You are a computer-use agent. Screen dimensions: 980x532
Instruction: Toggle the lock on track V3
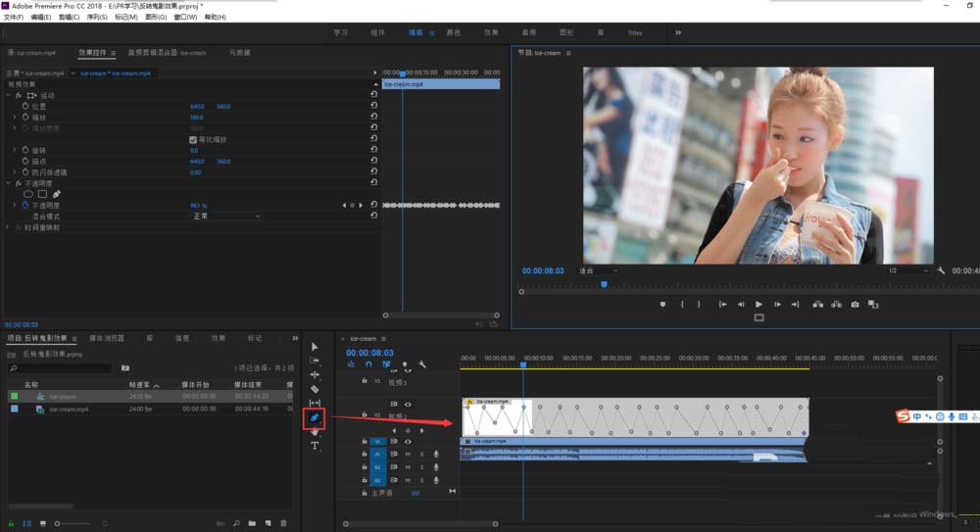(365, 380)
